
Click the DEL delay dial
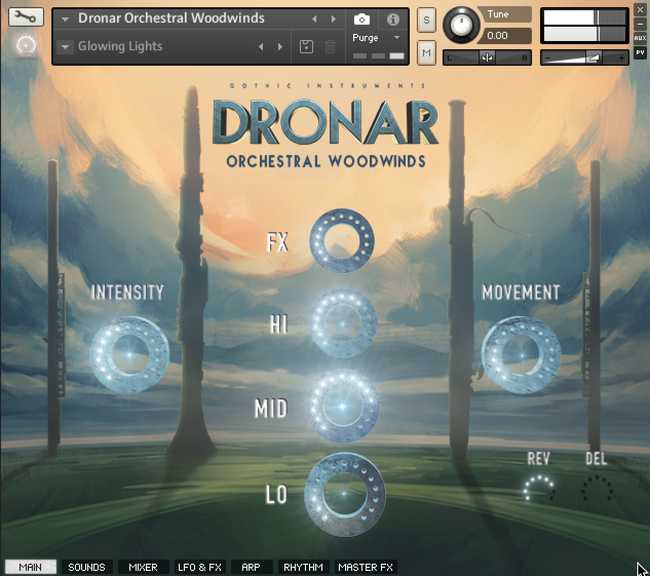click(597, 489)
